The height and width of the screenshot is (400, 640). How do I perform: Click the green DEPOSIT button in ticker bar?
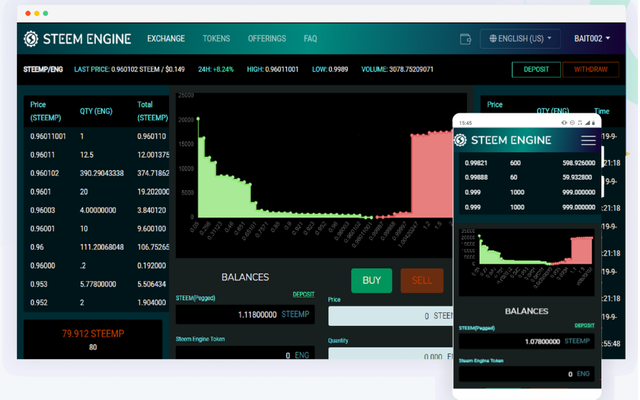pos(536,69)
